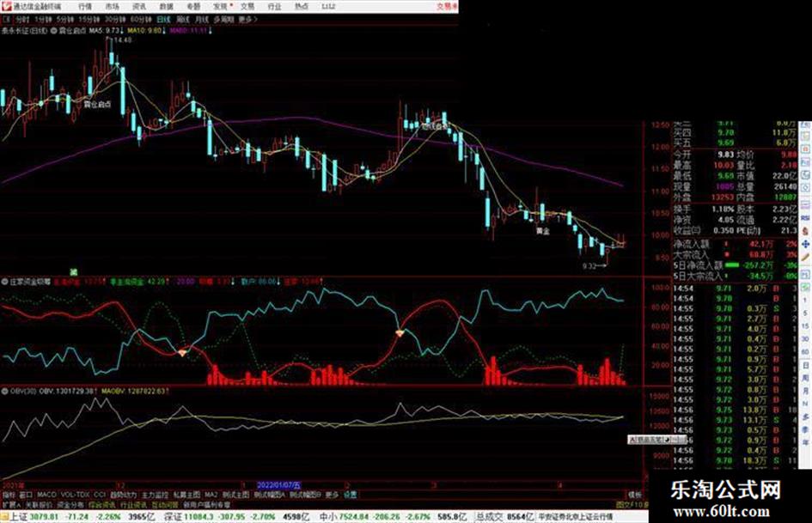Open the 行业资讯 tab
812x523 pixels.
(x=133, y=504)
